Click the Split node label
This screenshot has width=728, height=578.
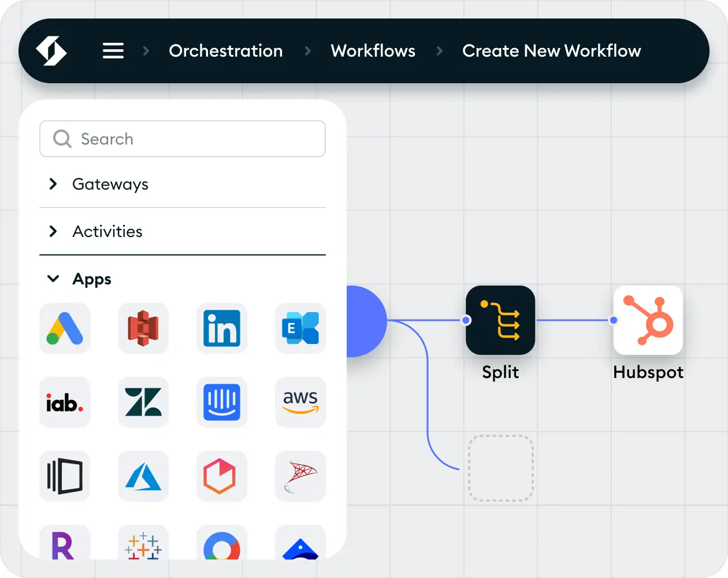(500, 372)
